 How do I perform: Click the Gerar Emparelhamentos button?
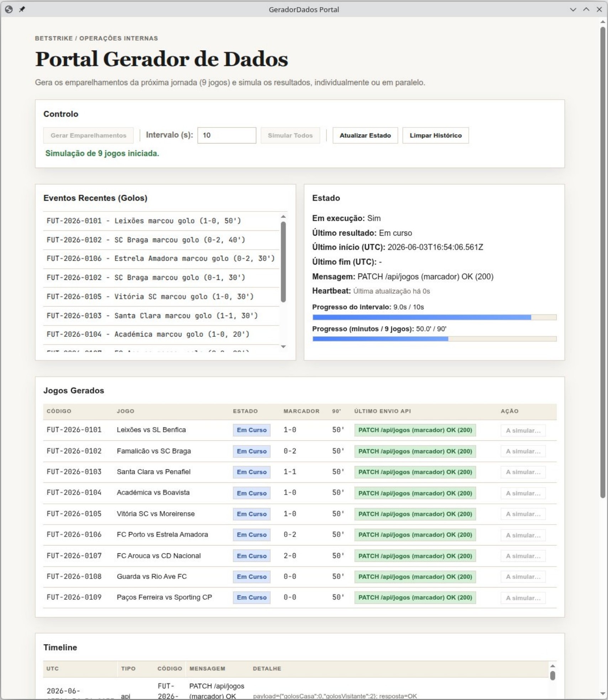point(88,135)
